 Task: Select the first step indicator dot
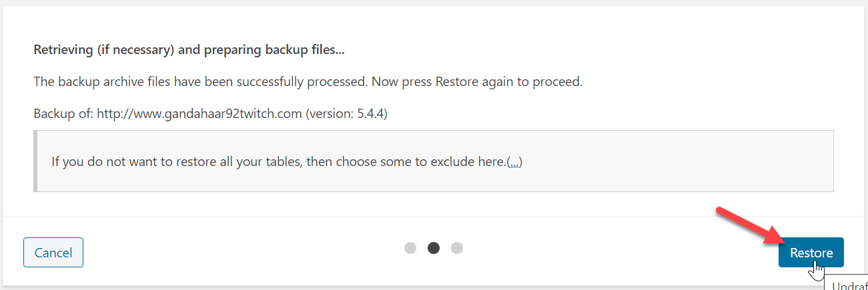coord(410,248)
